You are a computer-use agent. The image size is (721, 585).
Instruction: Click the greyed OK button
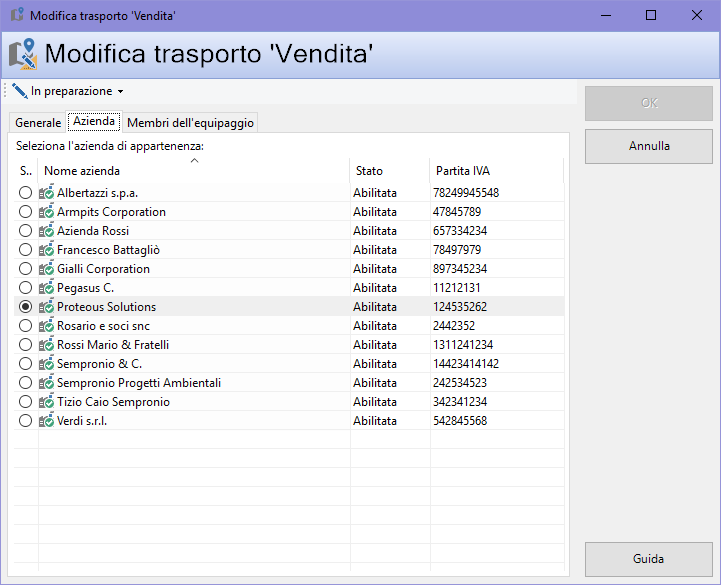[x=649, y=103]
